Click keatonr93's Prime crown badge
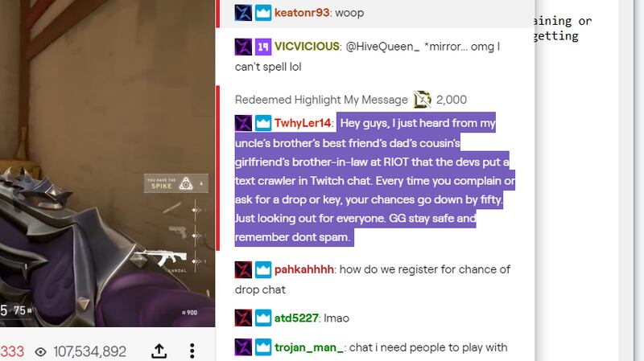 tap(263, 13)
